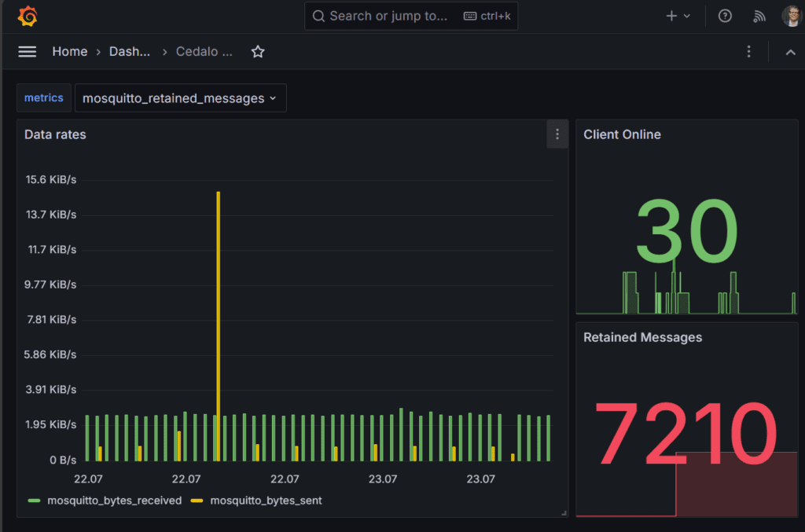Open the mosquitto_retained_messages metric dropdown
This screenshot has width=805, height=532.
[x=180, y=97]
